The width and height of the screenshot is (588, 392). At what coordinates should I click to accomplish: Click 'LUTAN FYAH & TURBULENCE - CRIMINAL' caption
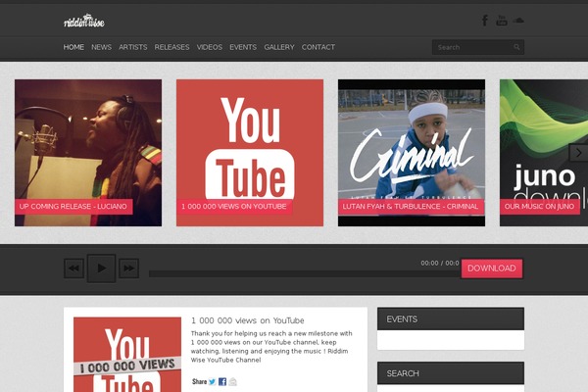coord(411,207)
